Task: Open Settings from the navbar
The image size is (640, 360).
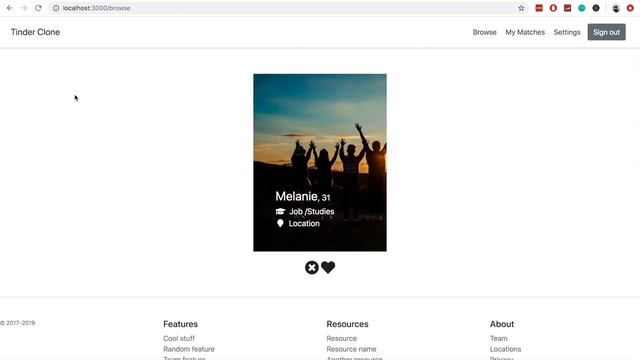Action: point(567,32)
